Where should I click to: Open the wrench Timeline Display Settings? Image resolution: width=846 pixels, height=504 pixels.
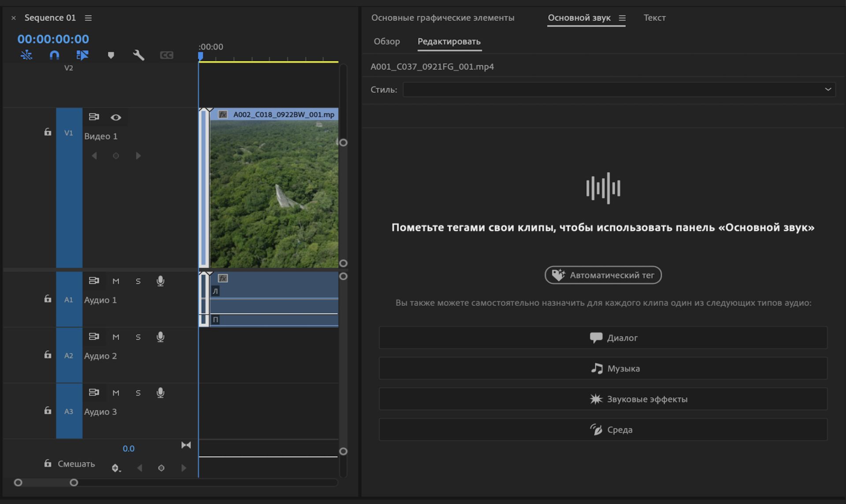tap(139, 55)
